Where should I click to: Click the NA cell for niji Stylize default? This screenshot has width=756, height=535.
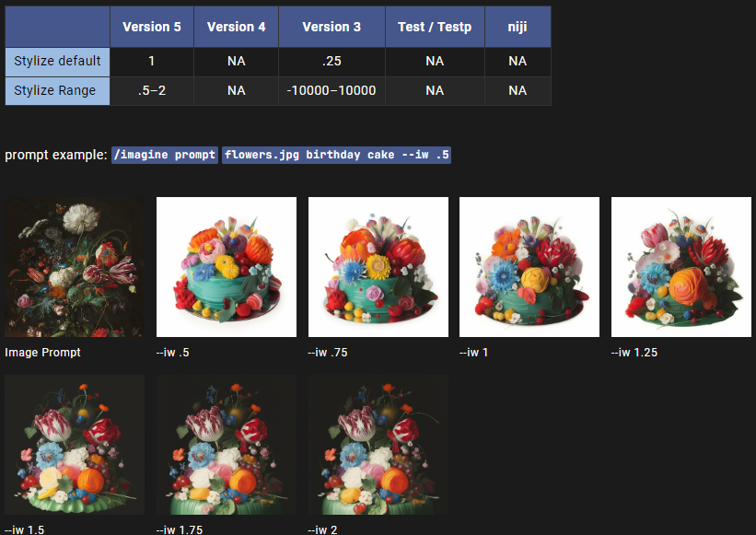pyautogui.click(x=518, y=61)
